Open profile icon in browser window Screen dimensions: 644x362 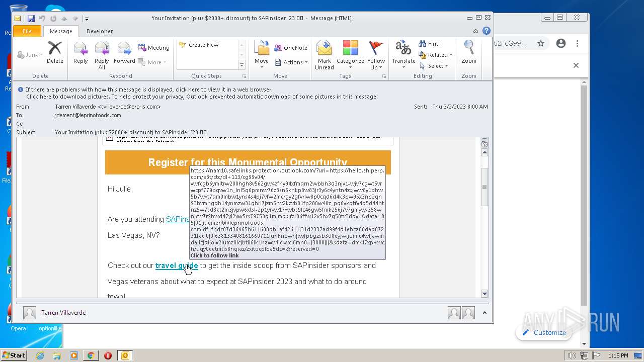[x=561, y=43]
